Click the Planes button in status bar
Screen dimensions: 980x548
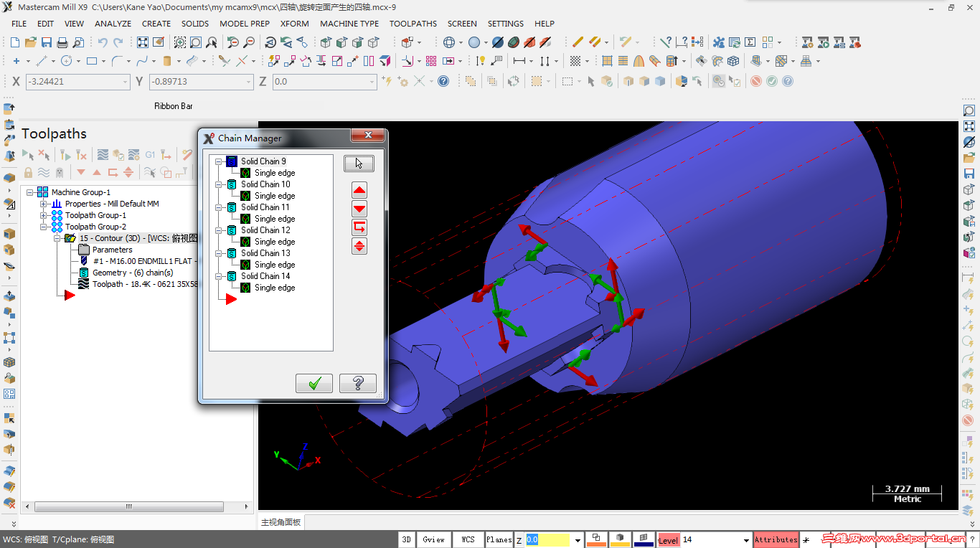coord(499,539)
